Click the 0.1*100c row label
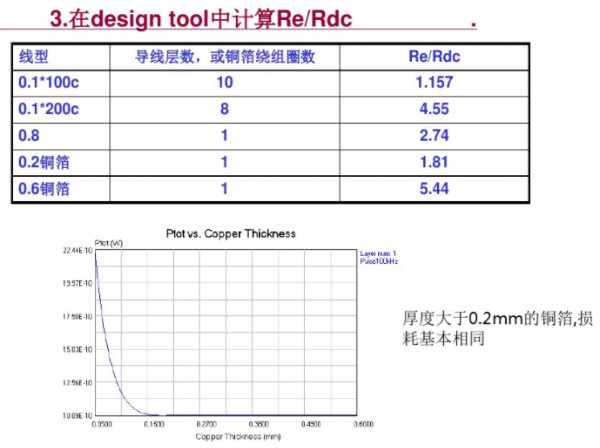This screenshot has width=600, height=448. [48, 82]
